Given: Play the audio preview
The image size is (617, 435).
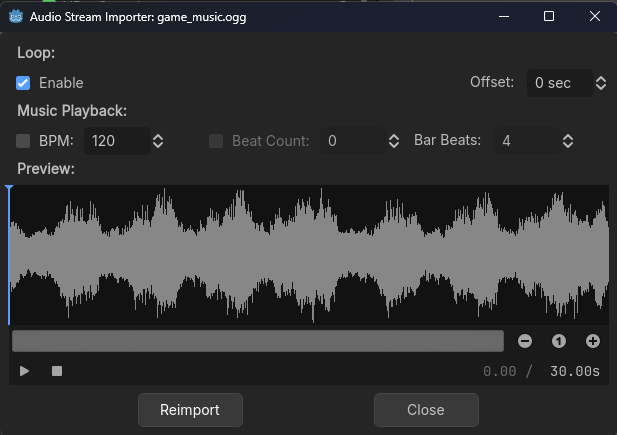Looking at the screenshot, I should point(24,371).
